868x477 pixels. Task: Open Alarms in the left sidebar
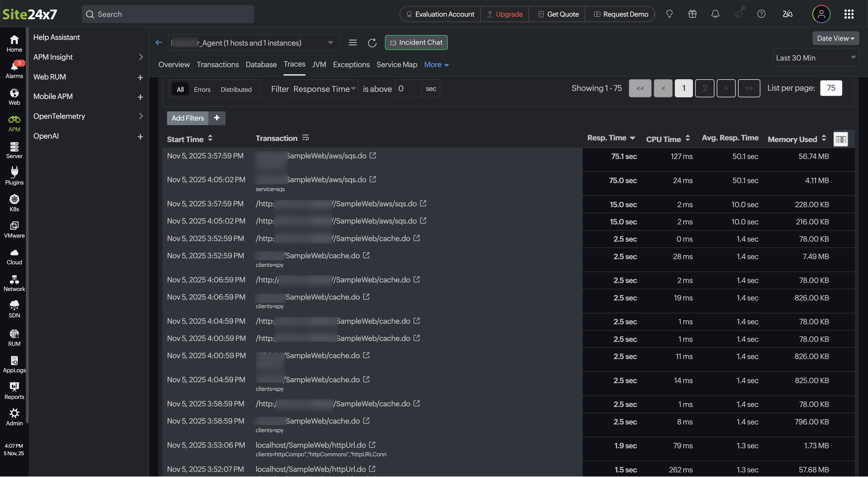[14, 70]
